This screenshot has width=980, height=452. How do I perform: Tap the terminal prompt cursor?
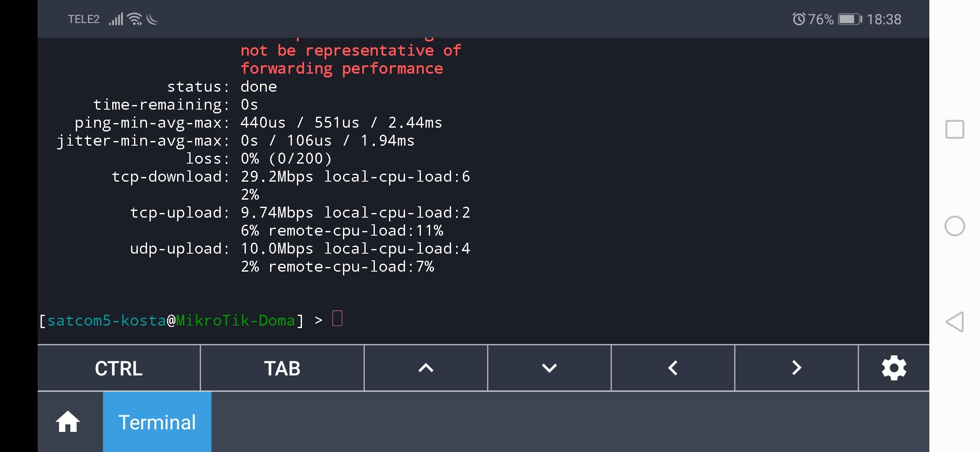coord(337,318)
